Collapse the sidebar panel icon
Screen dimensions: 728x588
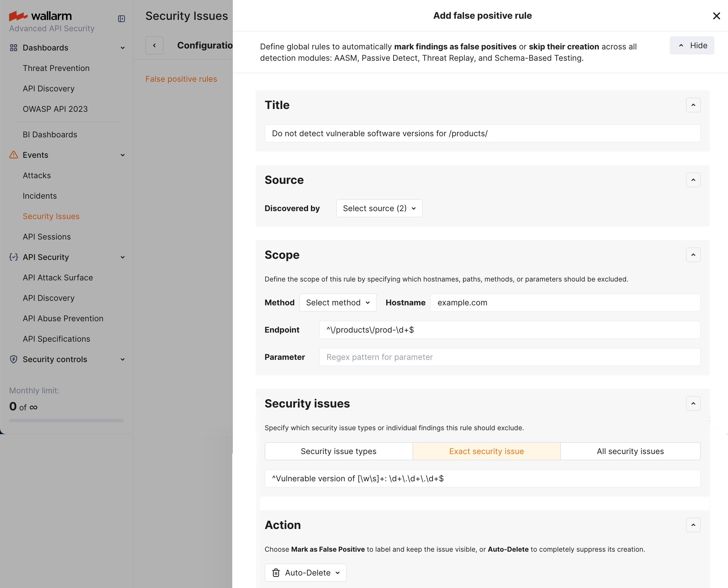(121, 19)
